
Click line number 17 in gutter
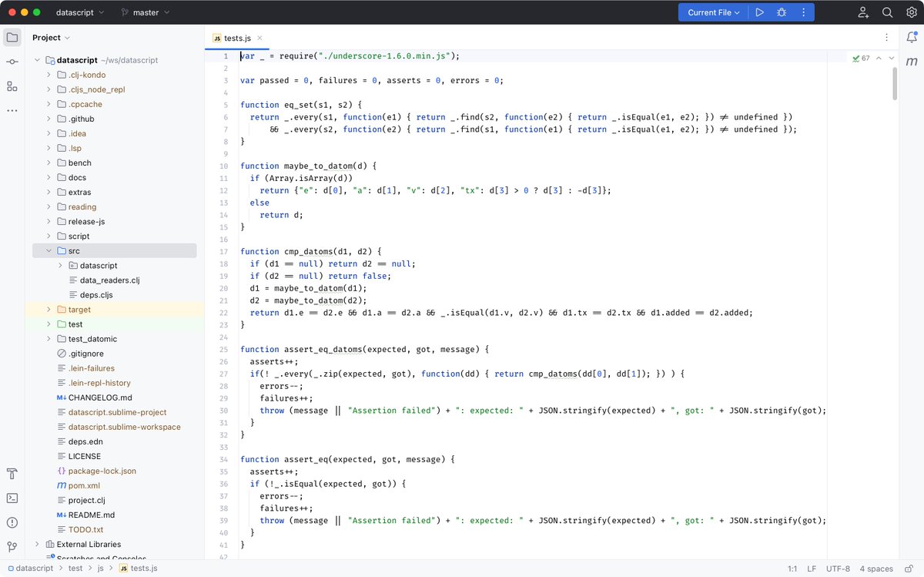[224, 251]
